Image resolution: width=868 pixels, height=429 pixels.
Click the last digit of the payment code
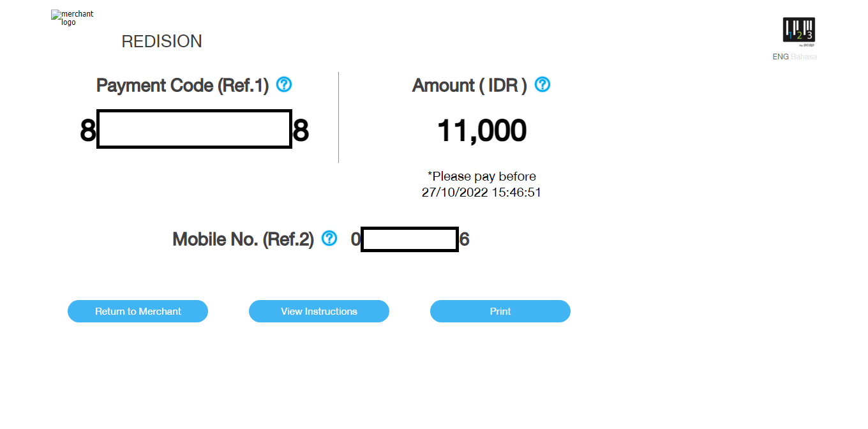click(x=301, y=131)
